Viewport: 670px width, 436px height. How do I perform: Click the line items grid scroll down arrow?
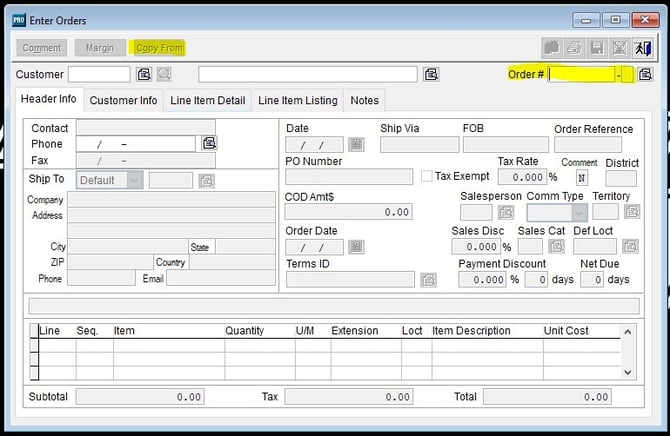(628, 371)
